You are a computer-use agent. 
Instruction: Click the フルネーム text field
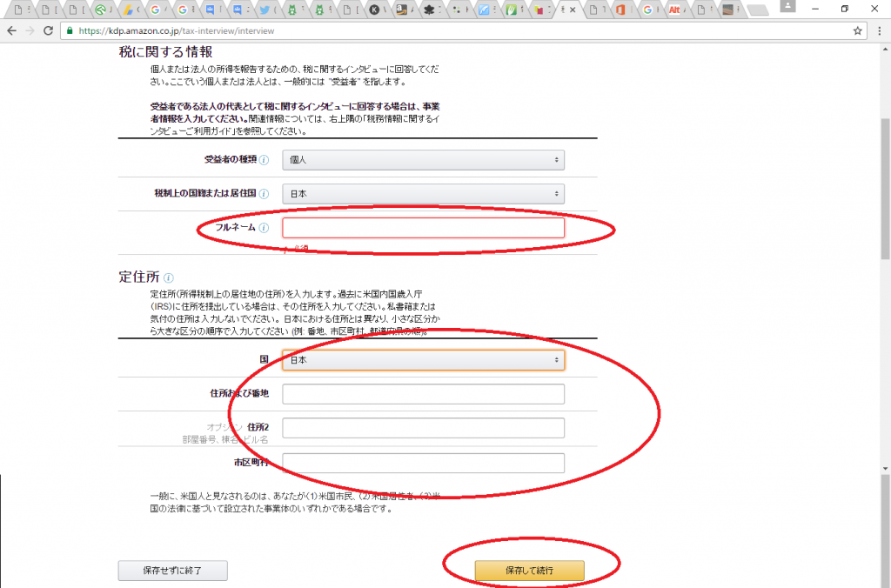(424, 228)
